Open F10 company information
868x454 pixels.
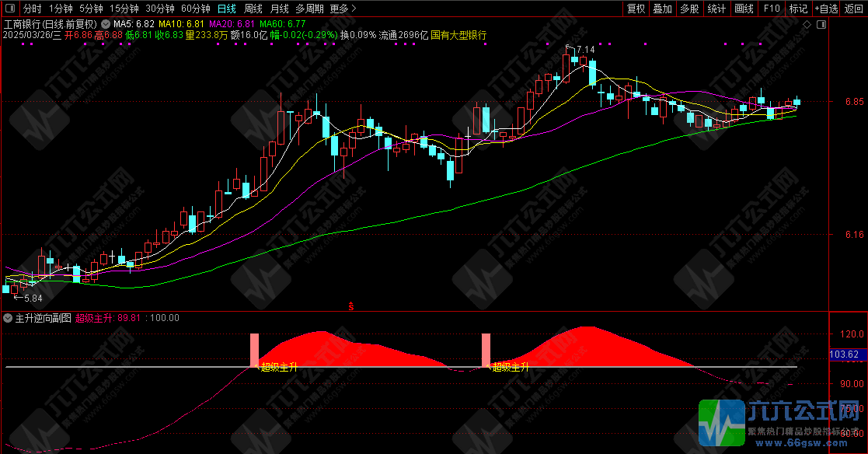(771, 9)
